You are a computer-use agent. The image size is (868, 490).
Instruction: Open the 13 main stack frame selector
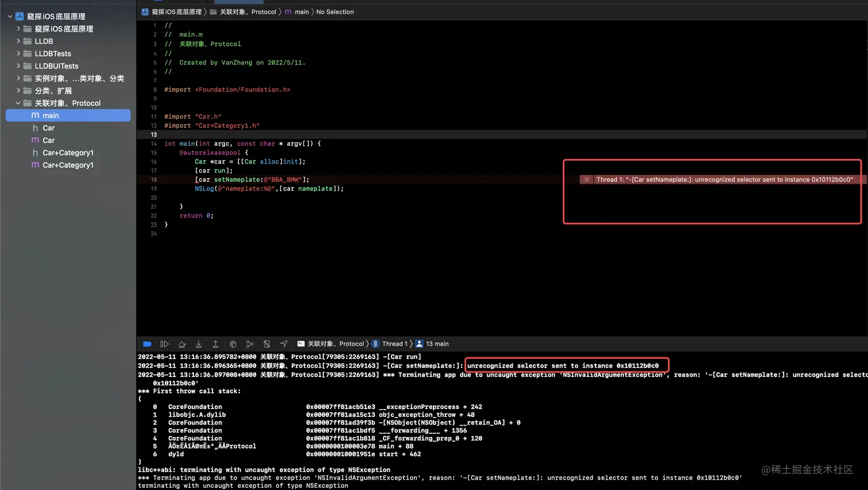tap(432, 344)
